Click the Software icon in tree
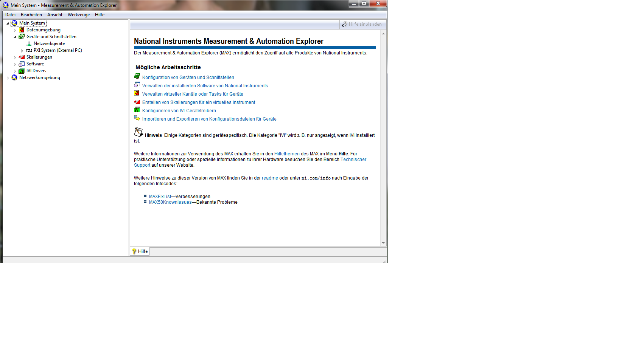Screen dimensions: 644x347 [22, 64]
